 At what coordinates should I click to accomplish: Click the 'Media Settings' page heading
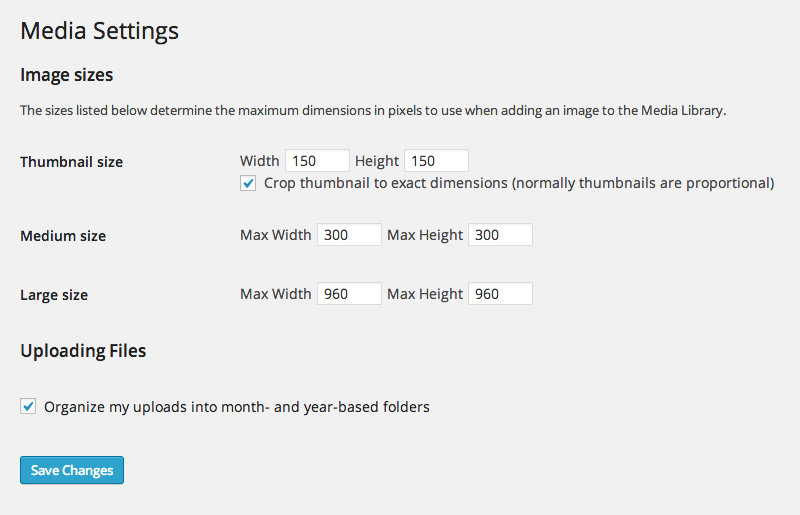click(100, 31)
